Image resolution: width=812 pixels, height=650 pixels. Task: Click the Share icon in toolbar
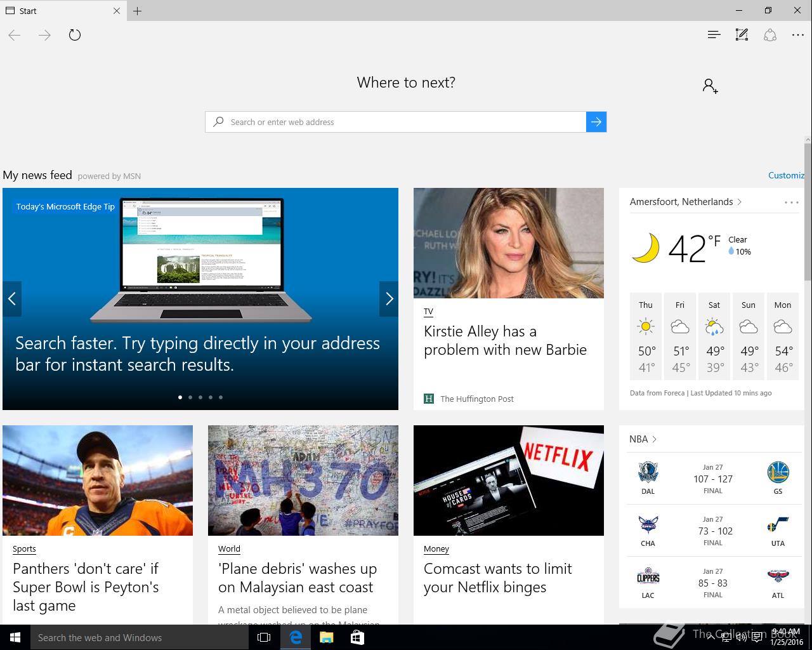[x=770, y=35]
